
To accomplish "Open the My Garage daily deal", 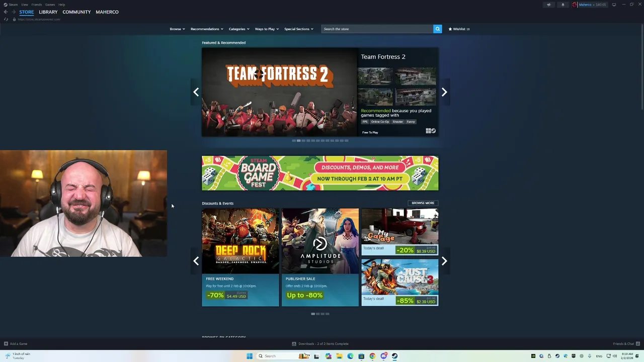I will [399, 232].
